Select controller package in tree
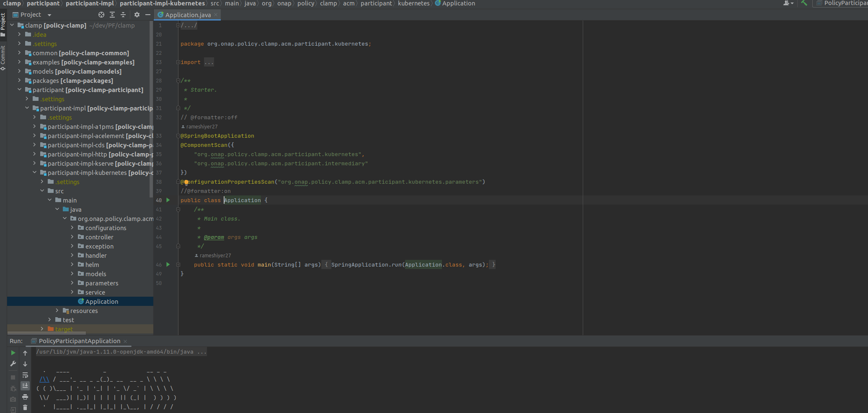Image resolution: width=868 pixels, height=413 pixels. (x=99, y=237)
